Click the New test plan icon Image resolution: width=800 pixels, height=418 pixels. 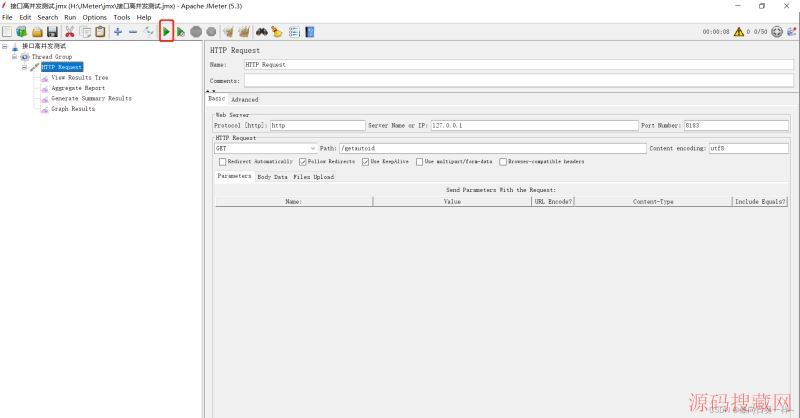click(7, 32)
